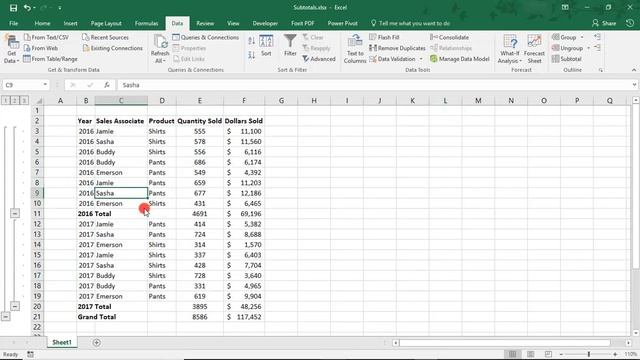640x360 pixels.
Task: Click the Ungroup button
Action: click(x=567, y=48)
